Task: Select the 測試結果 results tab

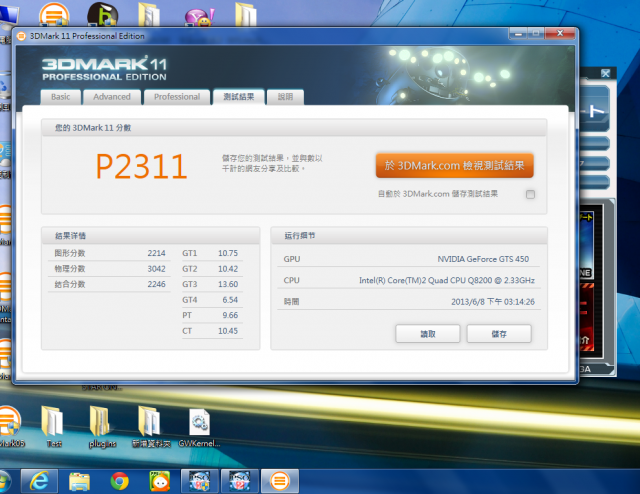Action: point(238,97)
